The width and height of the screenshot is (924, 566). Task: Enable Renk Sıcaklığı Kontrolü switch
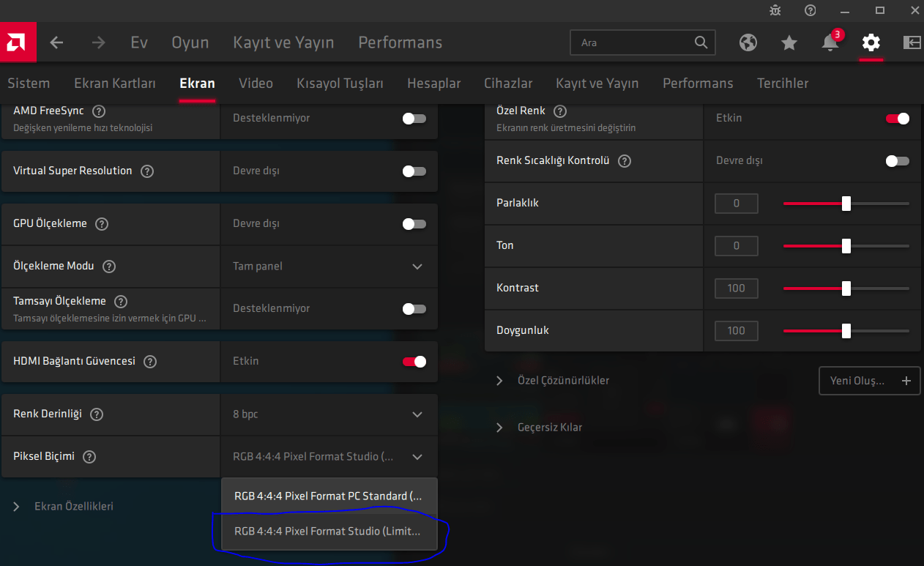(x=898, y=161)
